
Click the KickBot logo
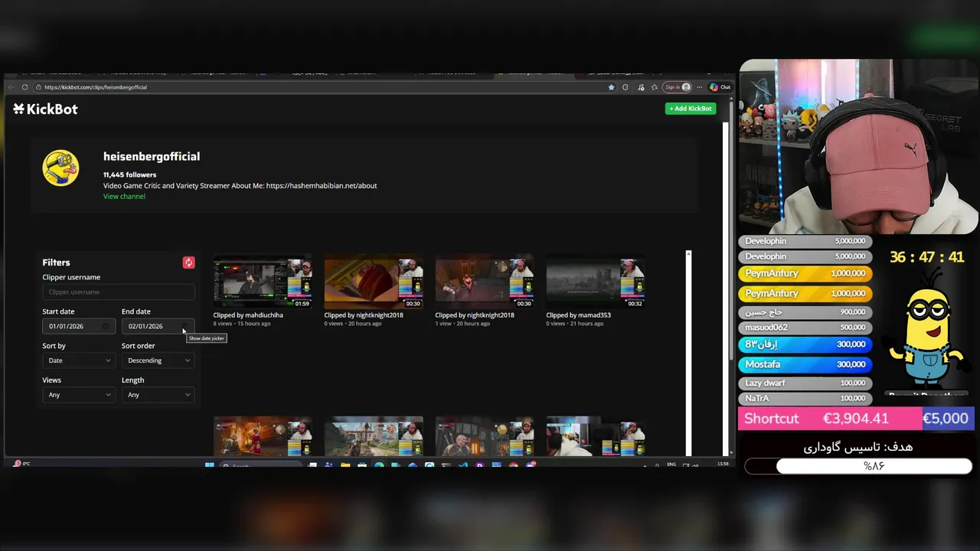[x=45, y=109]
